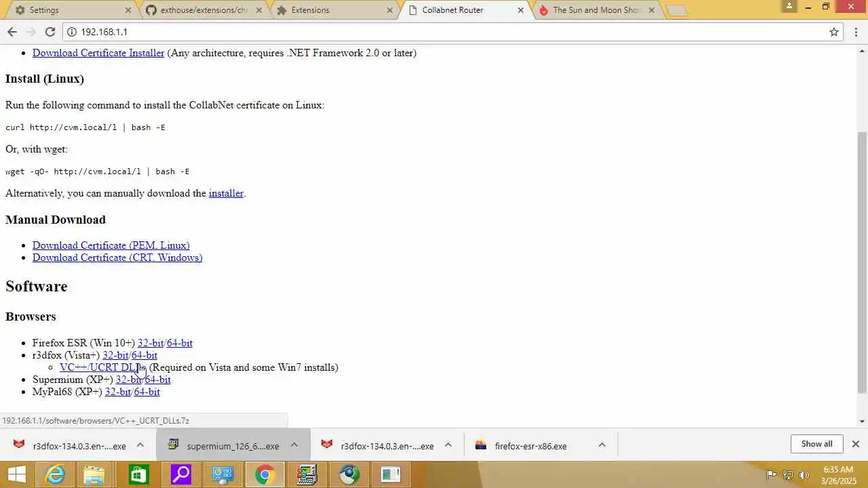The height and width of the screenshot is (488, 868).
Task: Open the globe-shaped app in the taskbar
Action: click(x=349, y=474)
